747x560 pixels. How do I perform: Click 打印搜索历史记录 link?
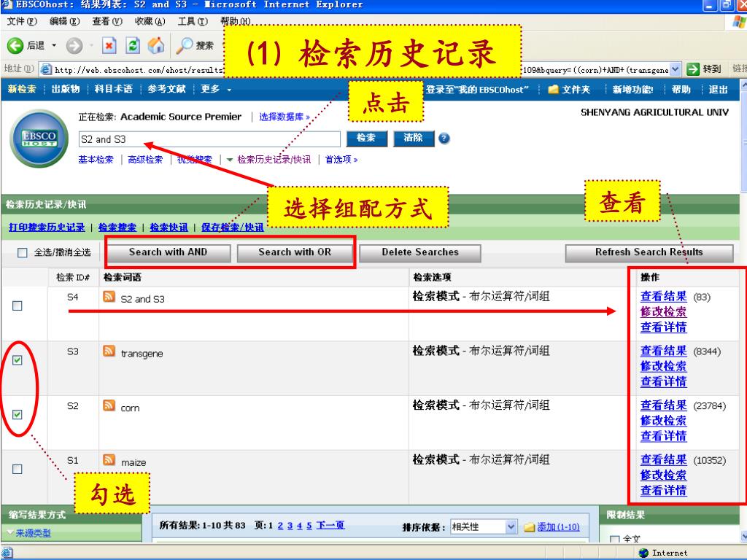coord(47,227)
